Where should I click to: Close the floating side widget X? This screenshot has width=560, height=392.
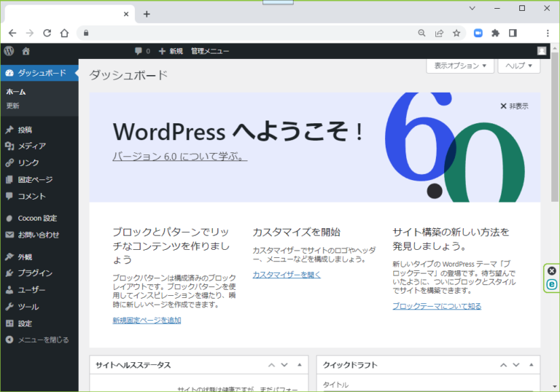552,271
